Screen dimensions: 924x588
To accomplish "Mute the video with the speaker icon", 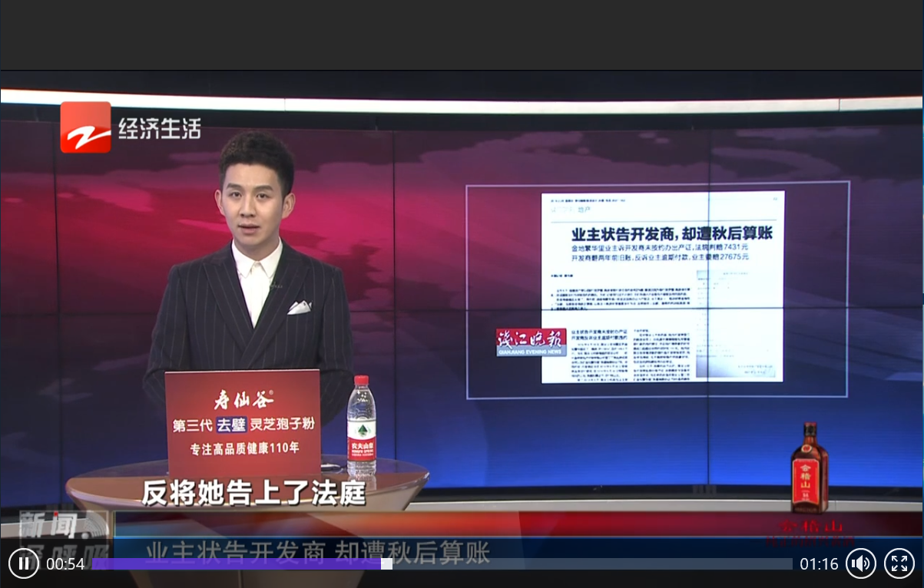I will click(x=861, y=564).
